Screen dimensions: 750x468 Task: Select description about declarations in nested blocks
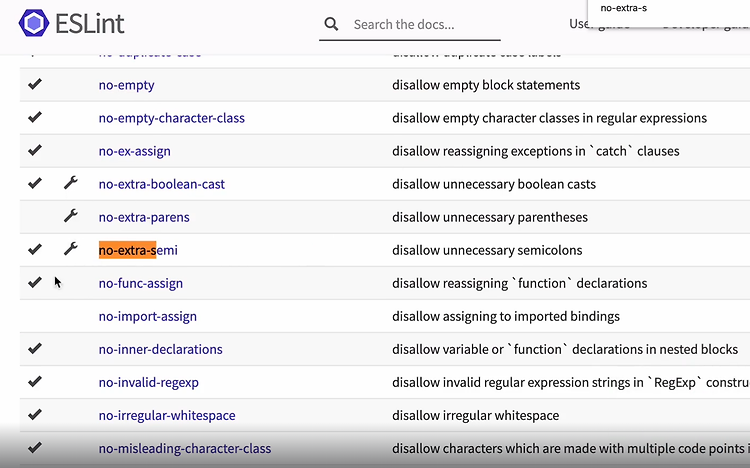point(565,349)
